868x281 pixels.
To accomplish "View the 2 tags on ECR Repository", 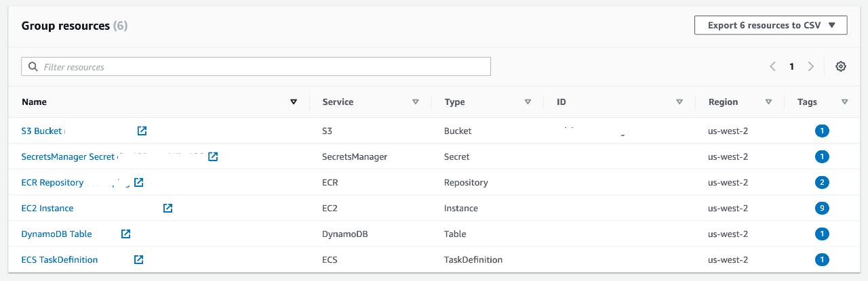I will [x=822, y=182].
